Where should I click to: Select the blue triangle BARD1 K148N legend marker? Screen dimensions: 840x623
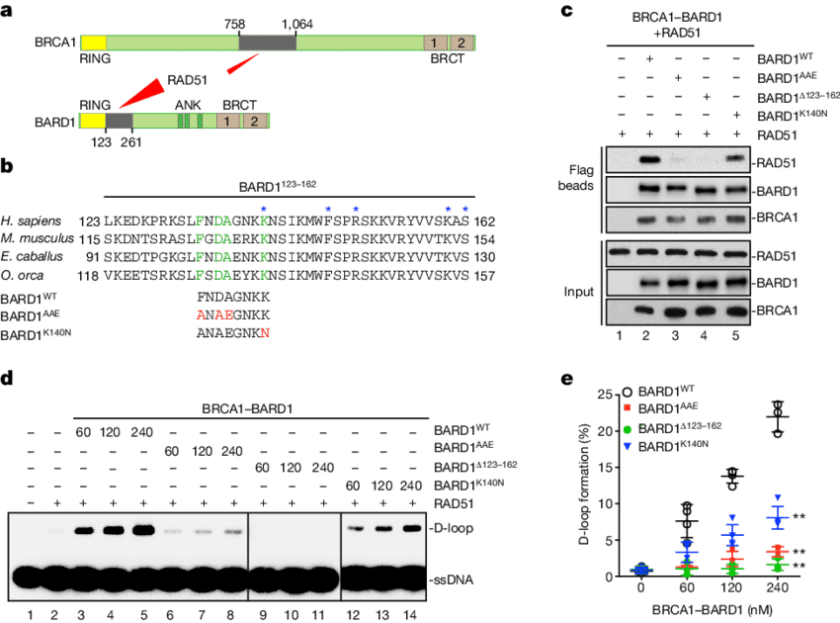point(627,447)
